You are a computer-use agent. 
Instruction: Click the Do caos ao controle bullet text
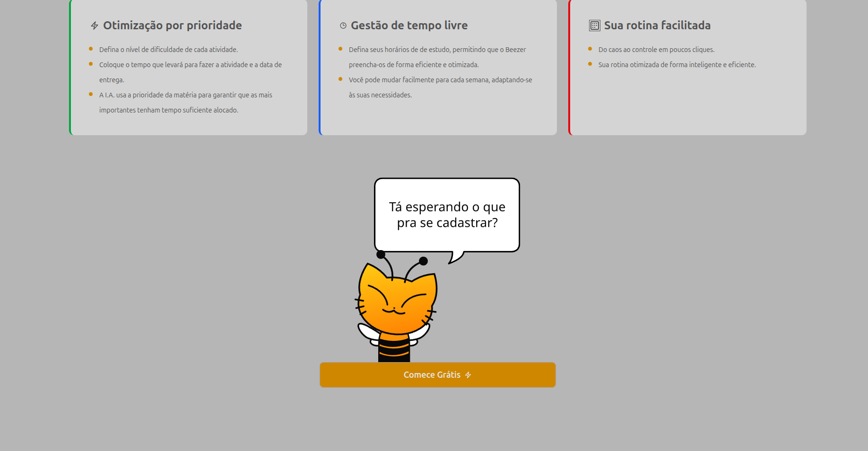tap(656, 50)
